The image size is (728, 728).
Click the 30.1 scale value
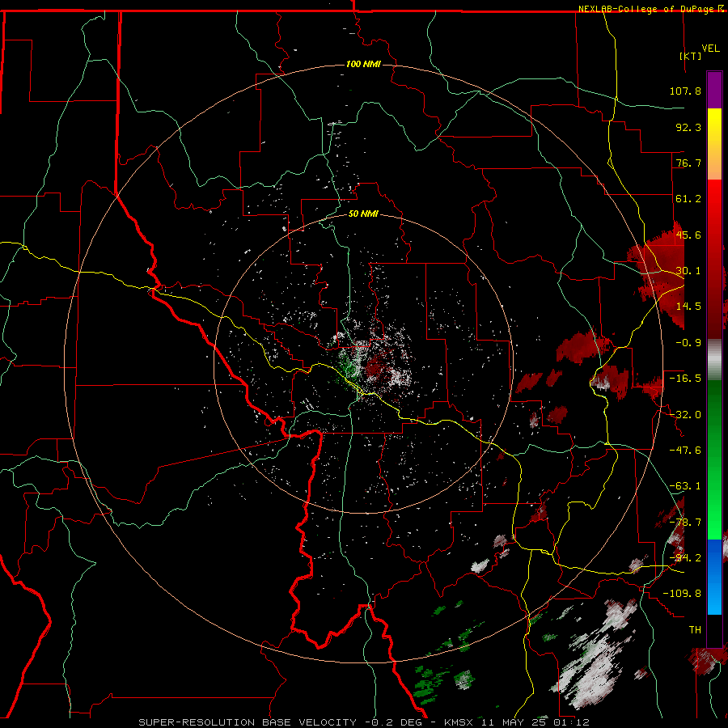click(688, 271)
